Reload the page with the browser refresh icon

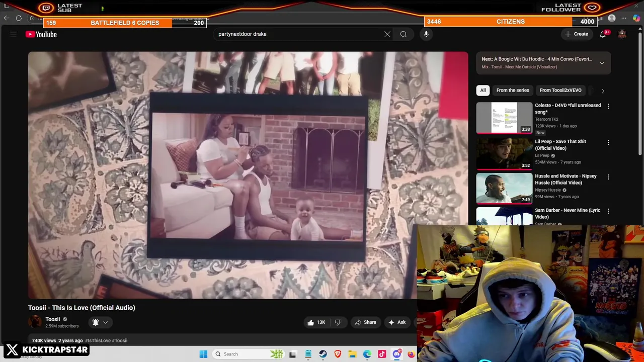[19, 18]
